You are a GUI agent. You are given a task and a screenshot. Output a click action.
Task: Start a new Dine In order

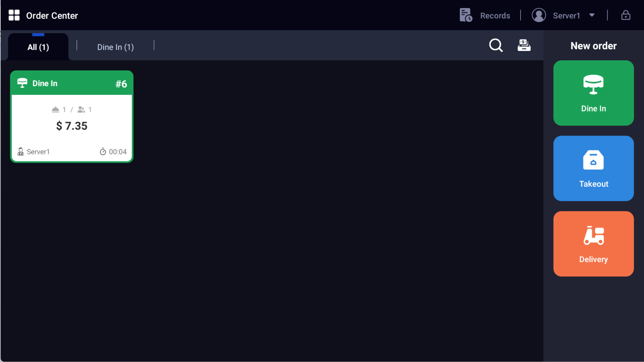click(x=593, y=93)
